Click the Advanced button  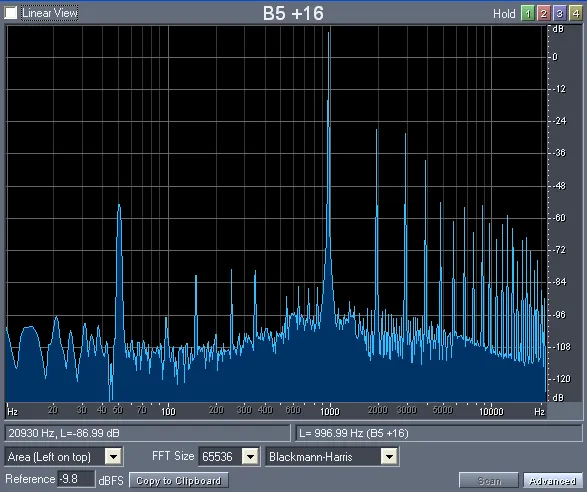[553, 481]
